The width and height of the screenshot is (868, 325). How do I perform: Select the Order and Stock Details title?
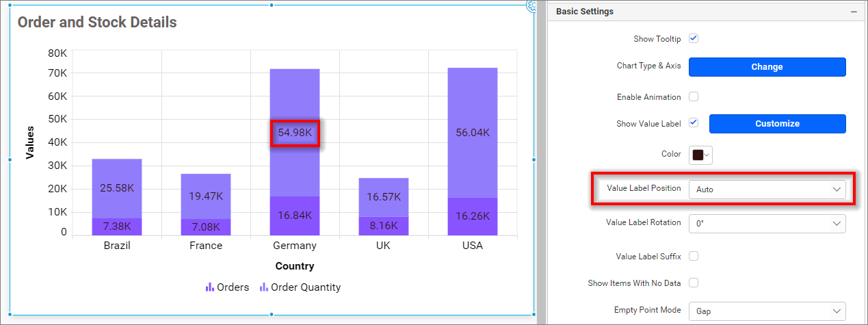click(x=97, y=23)
